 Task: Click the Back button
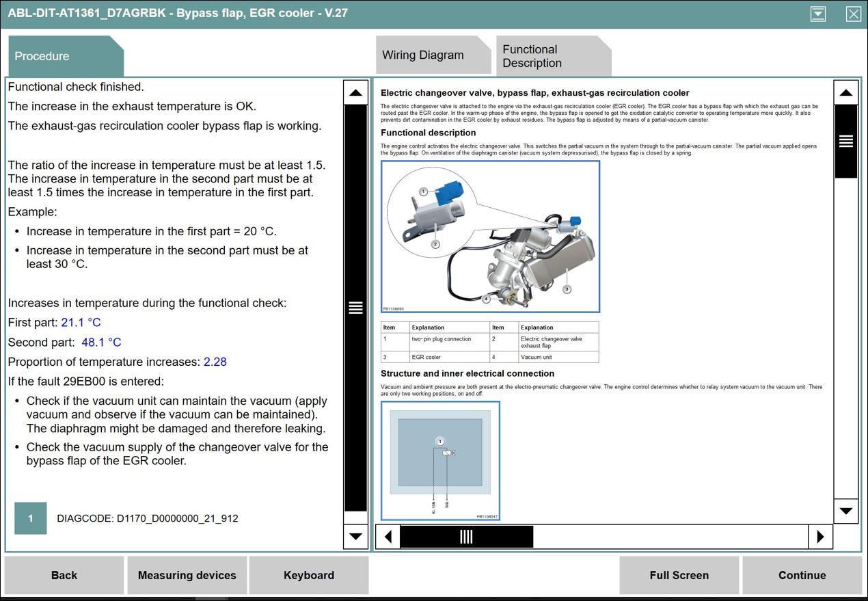[64, 575]
